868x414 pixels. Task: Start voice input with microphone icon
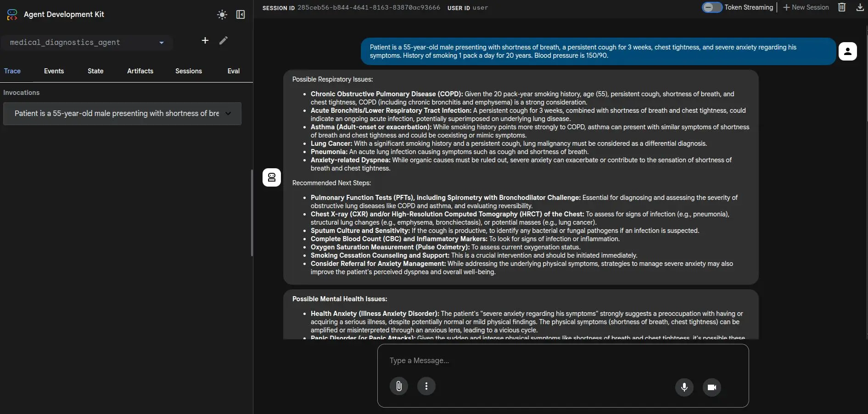coord(684,387)
